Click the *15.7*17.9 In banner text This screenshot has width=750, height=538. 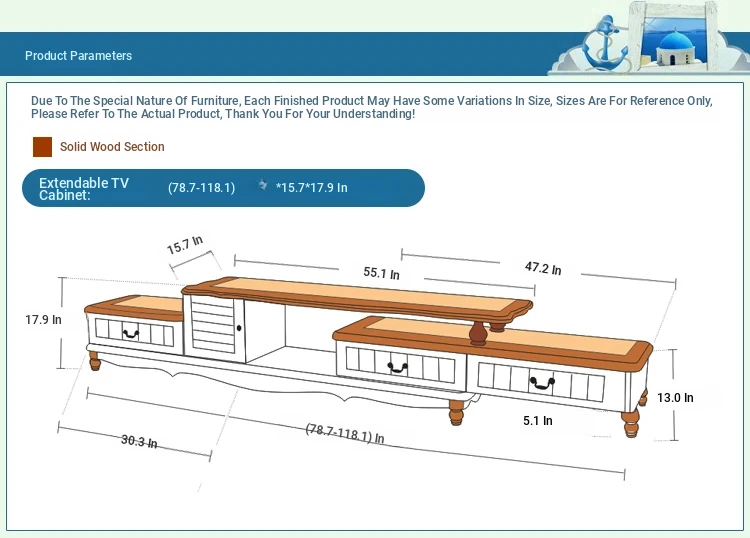(312, 187)
